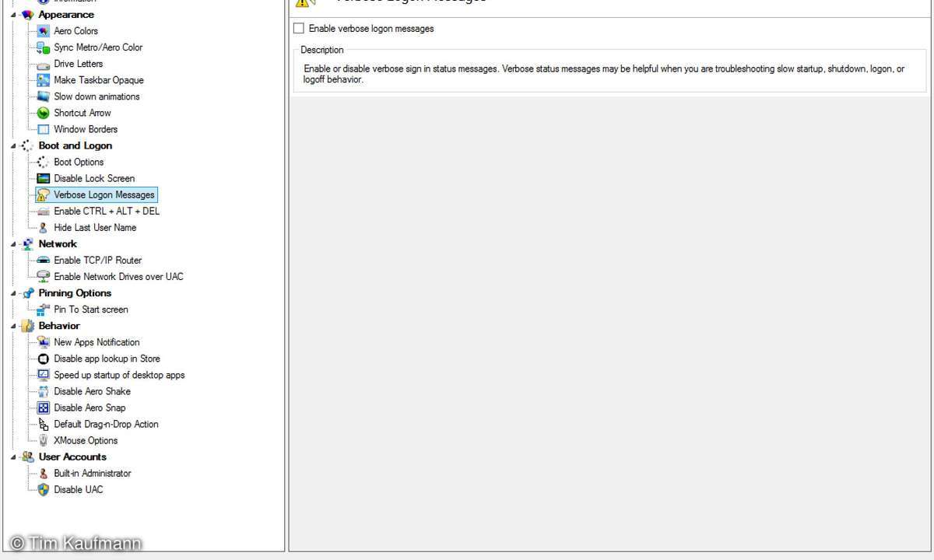Click the Disable Lock Screen icon

(x=44, y=178)
